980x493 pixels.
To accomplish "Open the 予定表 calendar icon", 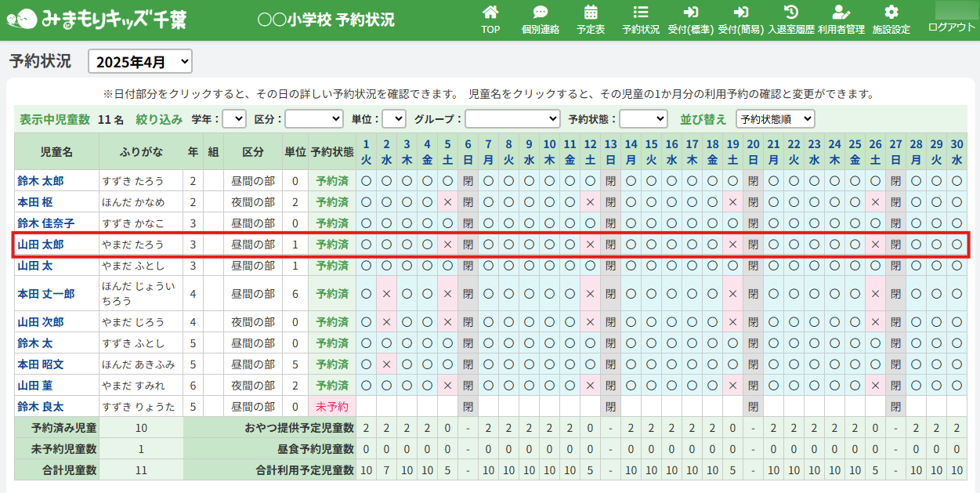I will (591, 13).
